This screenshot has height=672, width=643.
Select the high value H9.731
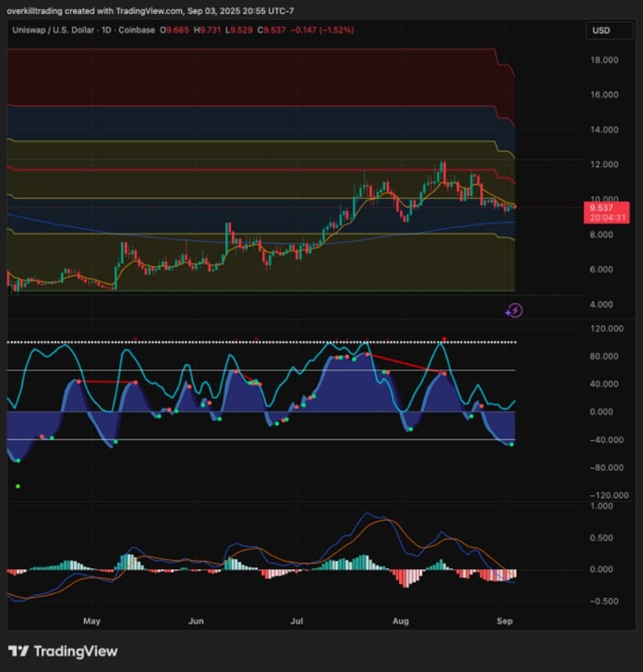[x=207, y=30]
